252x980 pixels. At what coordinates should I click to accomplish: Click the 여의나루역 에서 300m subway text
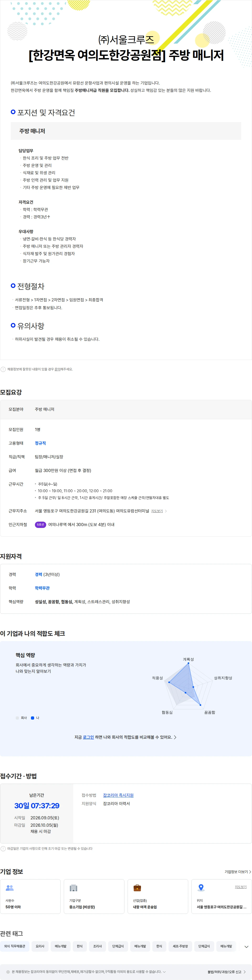tap(81, 525)
